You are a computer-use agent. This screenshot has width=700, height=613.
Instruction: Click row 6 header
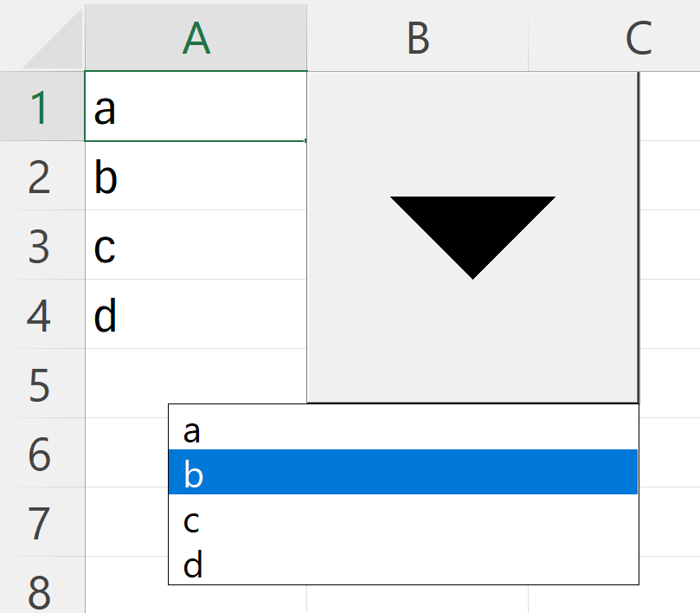tap(42, 454)
